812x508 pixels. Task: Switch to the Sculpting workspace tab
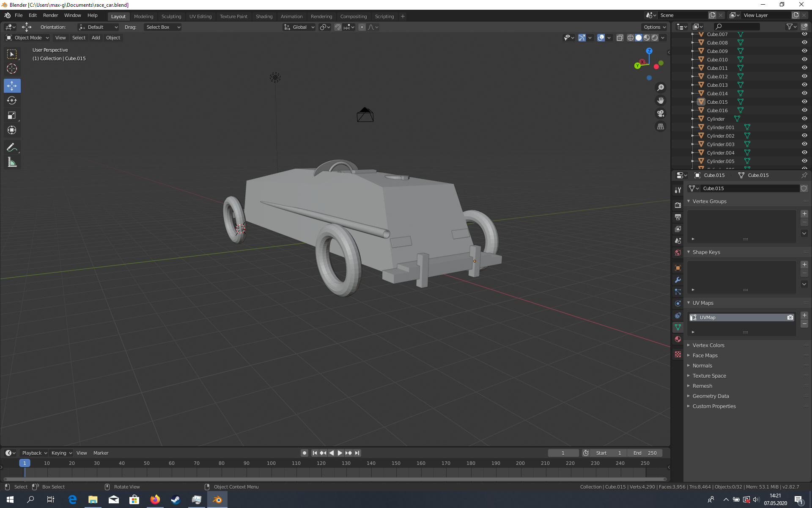click(x=171, y=17)
